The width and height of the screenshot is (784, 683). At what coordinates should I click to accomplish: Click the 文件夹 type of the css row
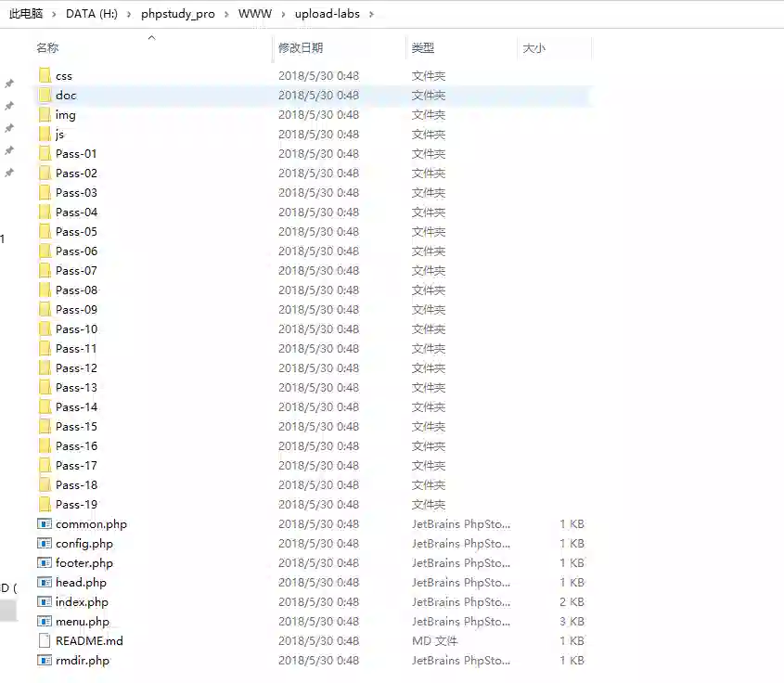click(429, 75)
